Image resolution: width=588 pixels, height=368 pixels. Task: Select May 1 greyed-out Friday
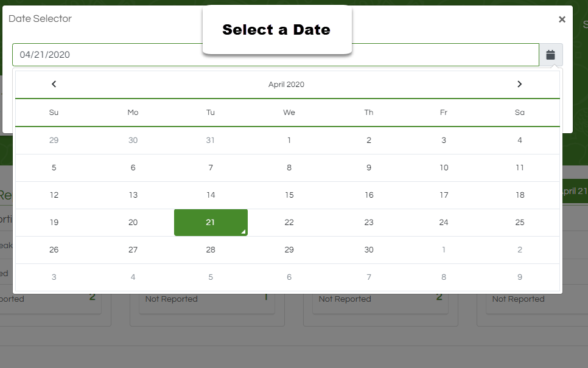444,250
